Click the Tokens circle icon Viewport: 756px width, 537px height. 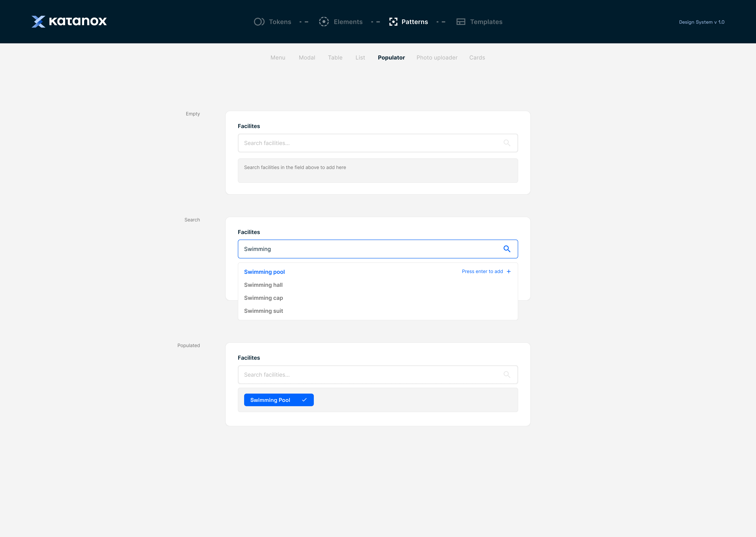click(x=259, y=22)
